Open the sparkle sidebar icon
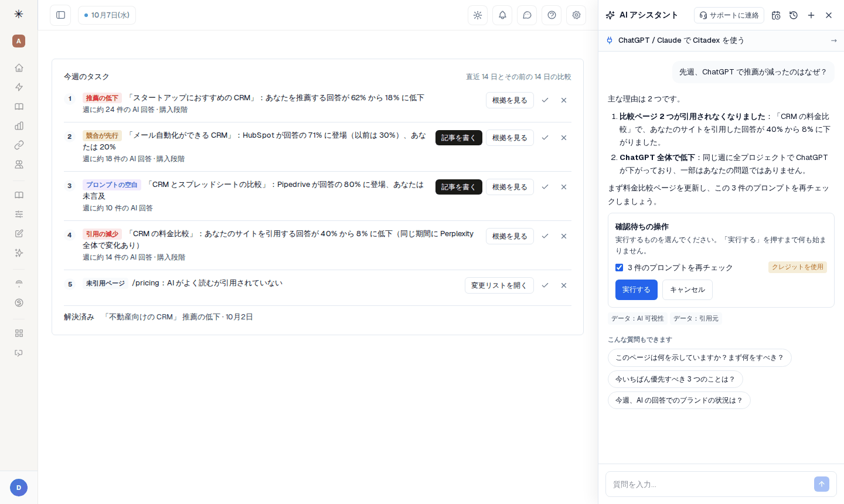844x504 pixels. tap(19, 253)
